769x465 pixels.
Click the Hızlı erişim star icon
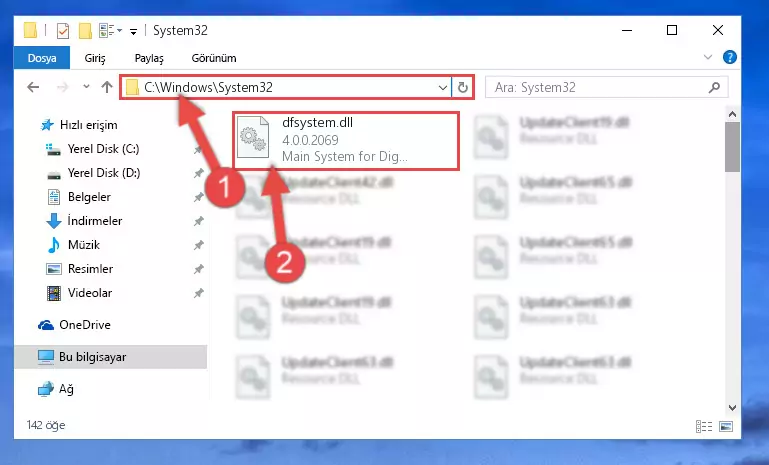tap(47, 125)
